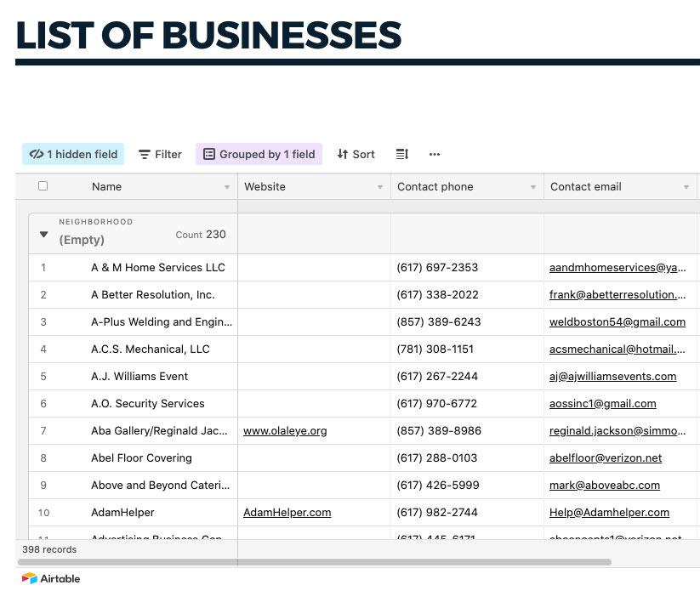Click the weldboston54@gmail.com email link

pos(617,321)
